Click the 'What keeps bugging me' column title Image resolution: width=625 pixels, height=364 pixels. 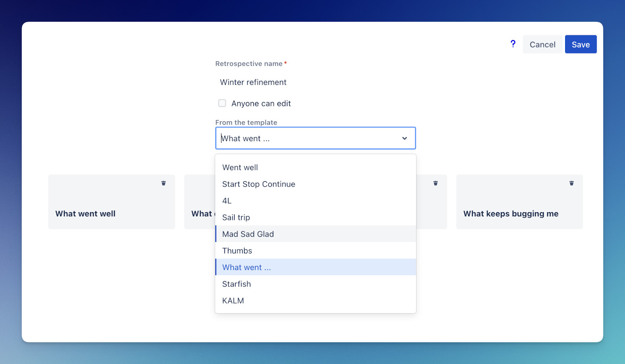point(511,213)
